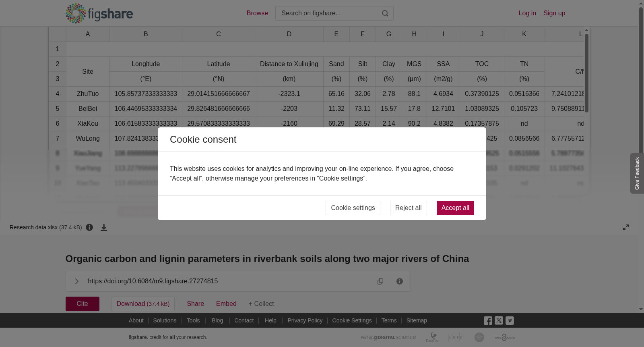
Task: Click the Digital Science logo
Action: [x=388, y=337]
